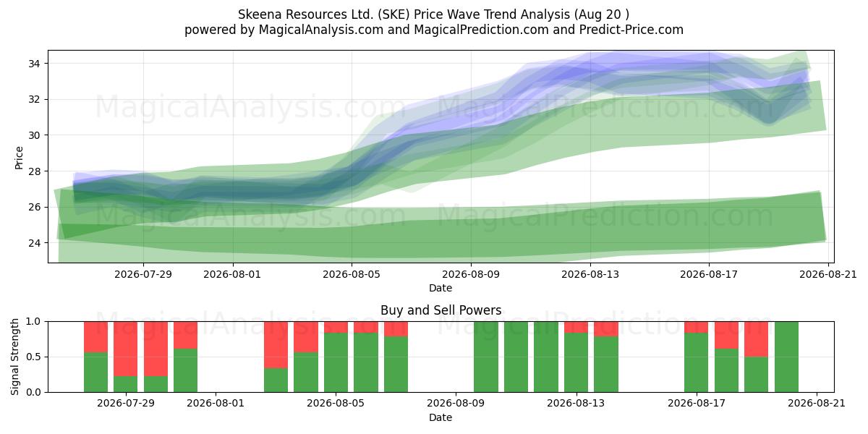Click the 2026-08-05 date tick under Buy and Sell Powers

click(x=336, y=404)
